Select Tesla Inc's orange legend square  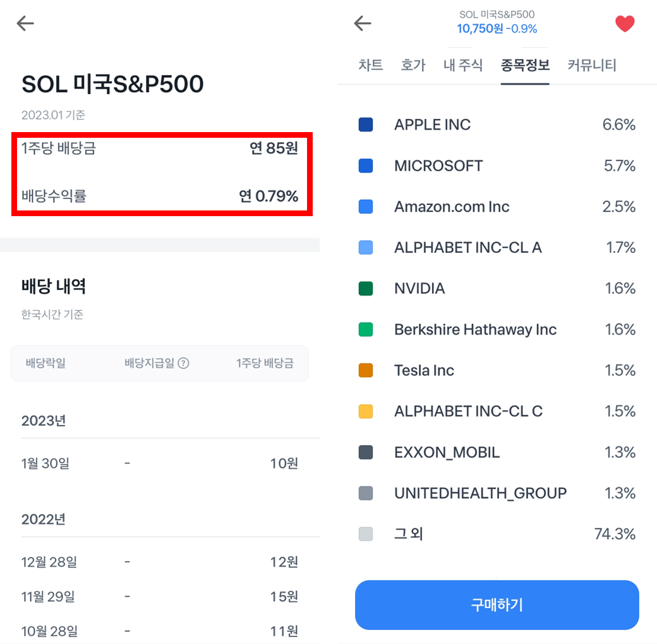click(x=367, y=370)
